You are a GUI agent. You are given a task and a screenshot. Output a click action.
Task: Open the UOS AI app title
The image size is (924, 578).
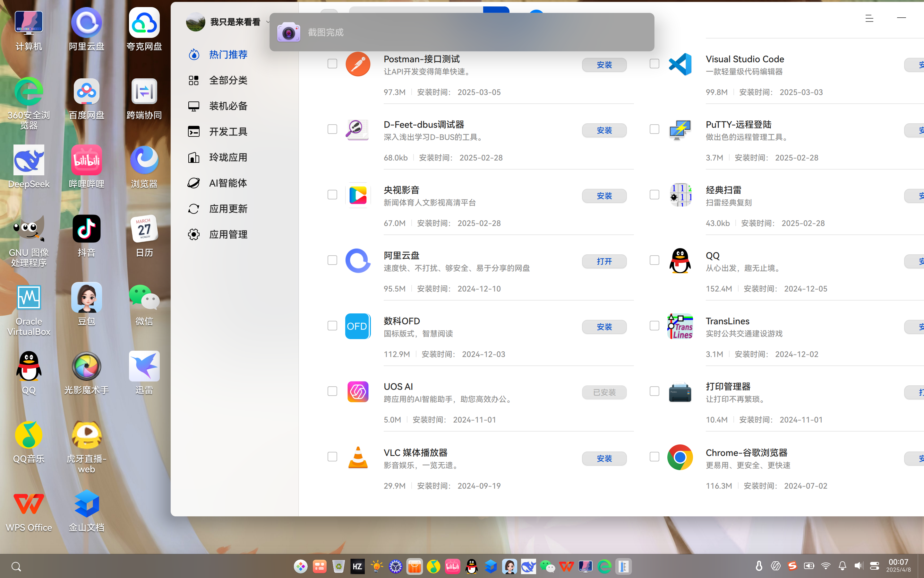(x=398, y=387)
